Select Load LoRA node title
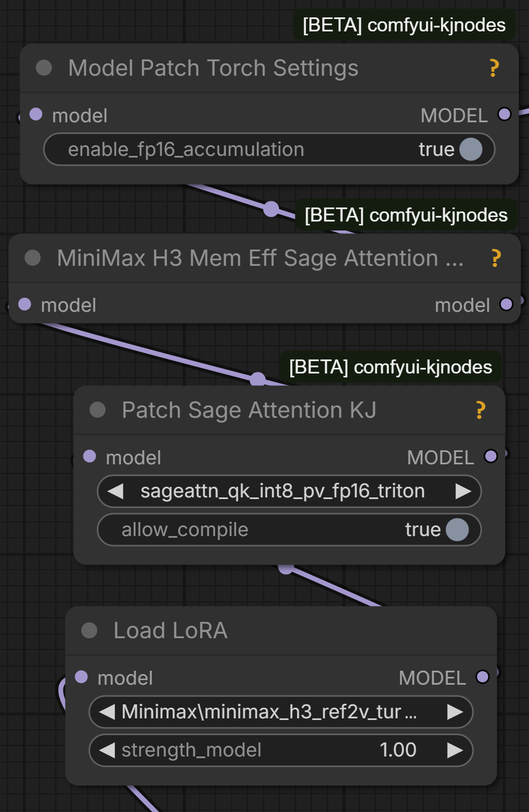Screen dimensions: 529x812 (x=170, y=631)
